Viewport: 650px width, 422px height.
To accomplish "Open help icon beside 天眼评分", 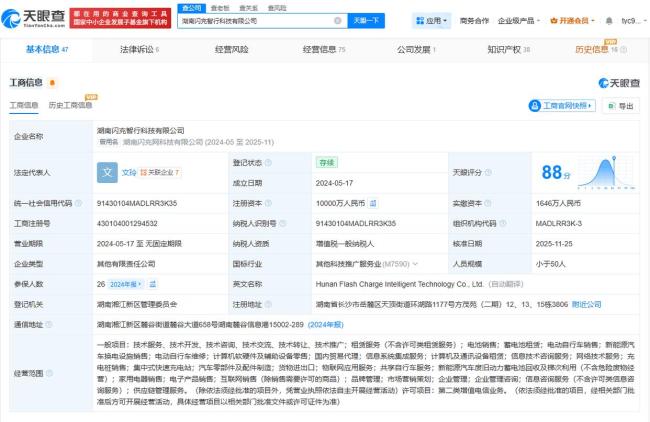I will [x=488, y=172].
